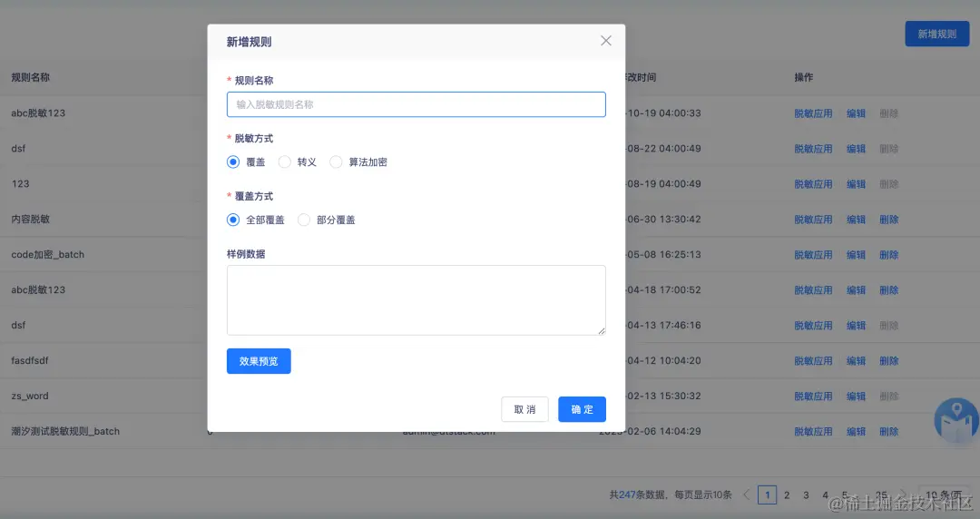Click 编辑 for dsf dated 08-22
This screenshot has height=519, width=980.
coord(856,149)
